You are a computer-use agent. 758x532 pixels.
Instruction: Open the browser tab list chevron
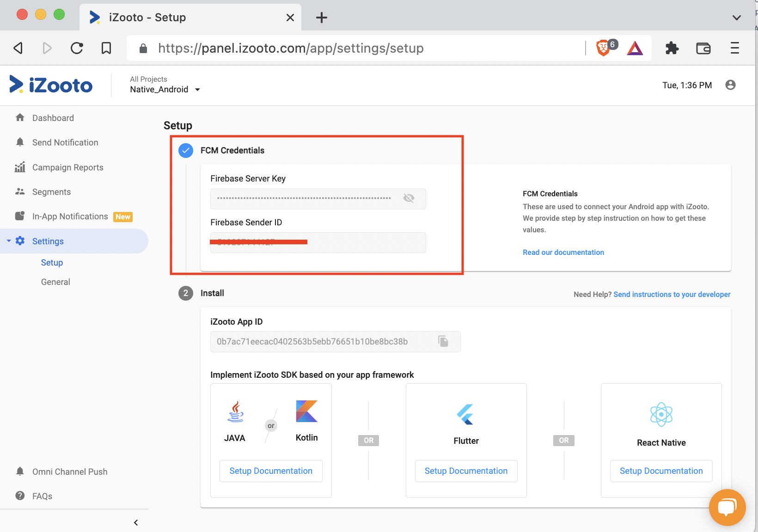(737, 18)
